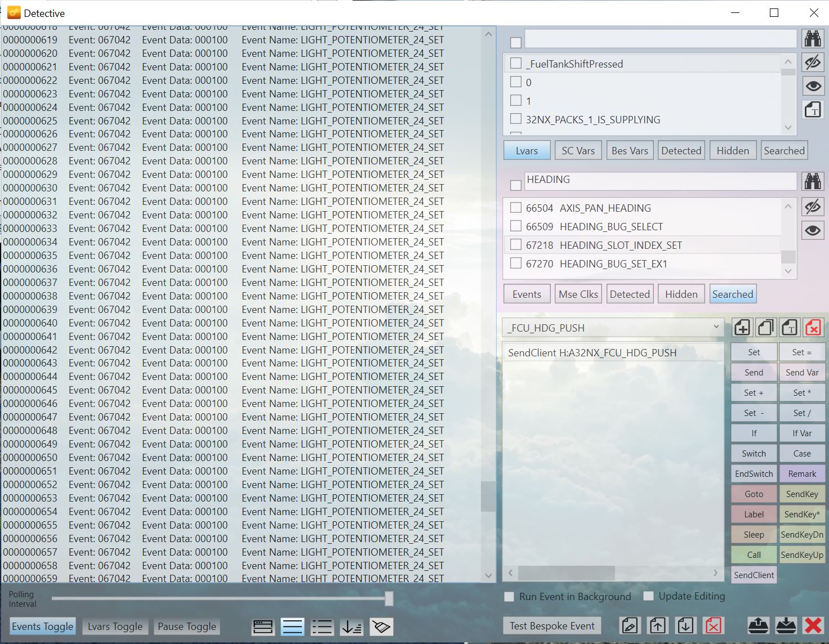Click the add new bespoke event icon
This screenshot has height=644, width=829.
click(x=742, y=328)
